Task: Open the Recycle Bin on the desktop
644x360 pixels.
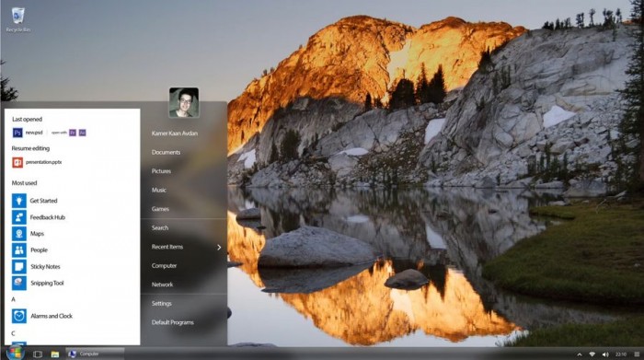Action: [18, 19]
